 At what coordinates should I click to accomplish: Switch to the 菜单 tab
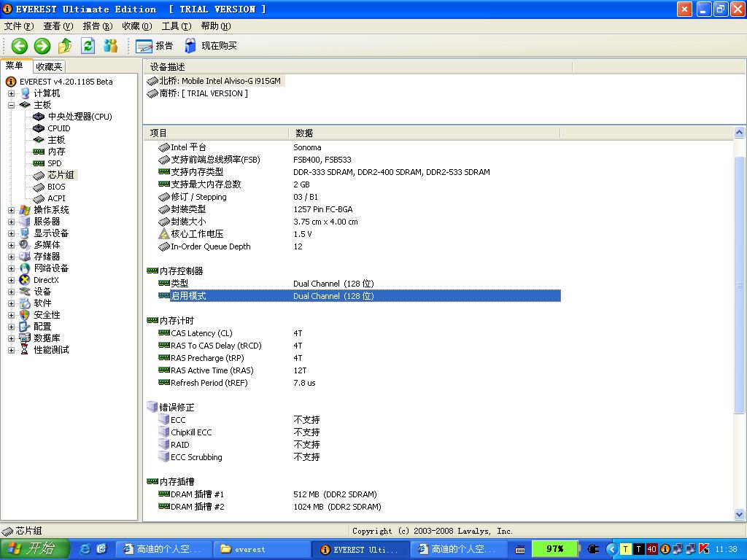tap(15, 66)
